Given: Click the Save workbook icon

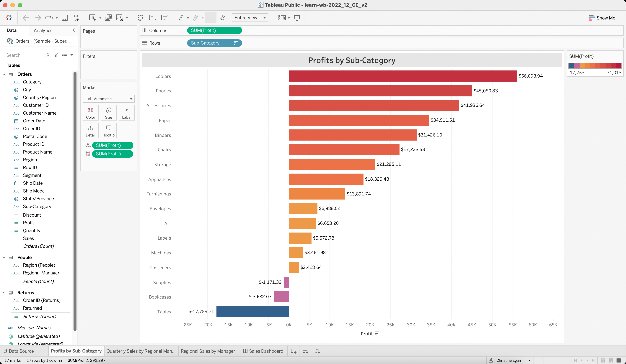Looking at the screenshot, I should click(65, 18).
